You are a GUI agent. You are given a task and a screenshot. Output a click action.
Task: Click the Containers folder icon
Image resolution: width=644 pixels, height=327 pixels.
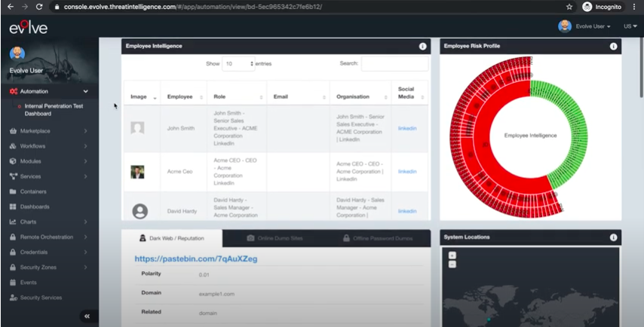[x=13, y=191]
